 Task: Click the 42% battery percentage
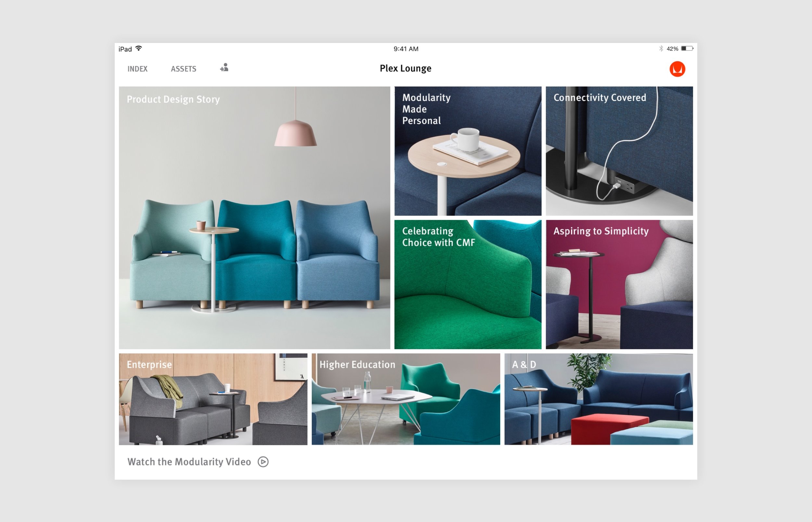tap(672, 49)
